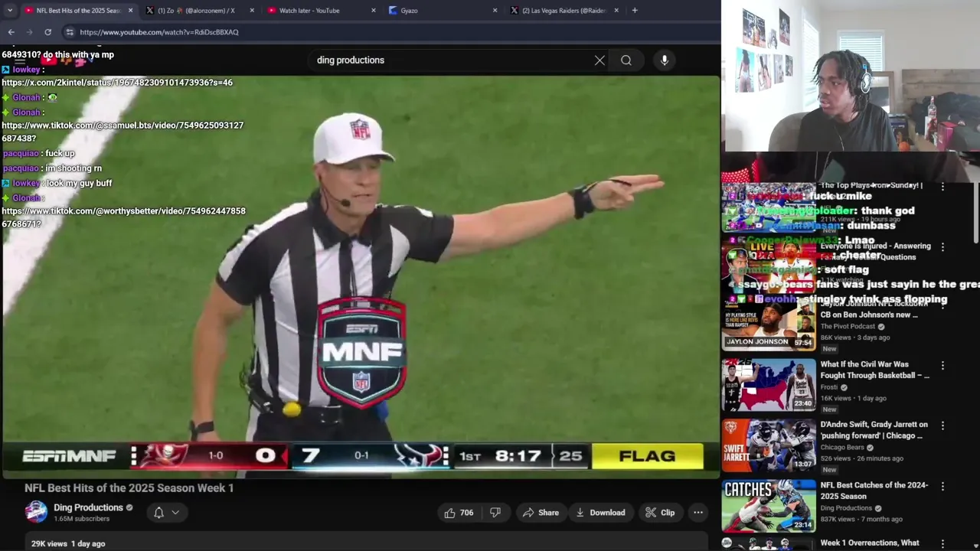Open Week 1 Overreactions video title

[870, 543]
